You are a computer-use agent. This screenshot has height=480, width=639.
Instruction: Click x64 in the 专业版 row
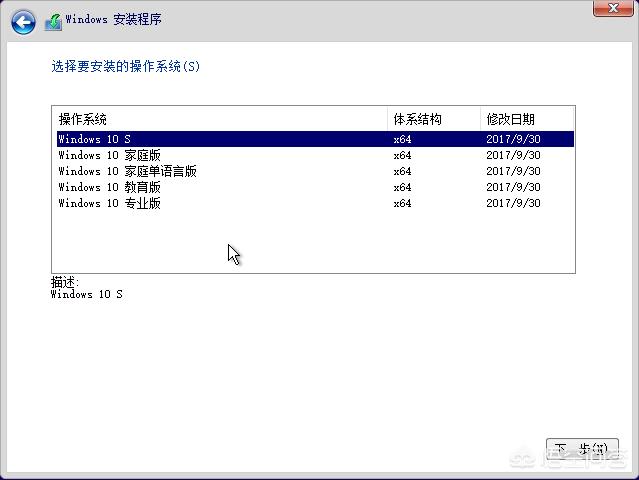(x=402, y=203)
